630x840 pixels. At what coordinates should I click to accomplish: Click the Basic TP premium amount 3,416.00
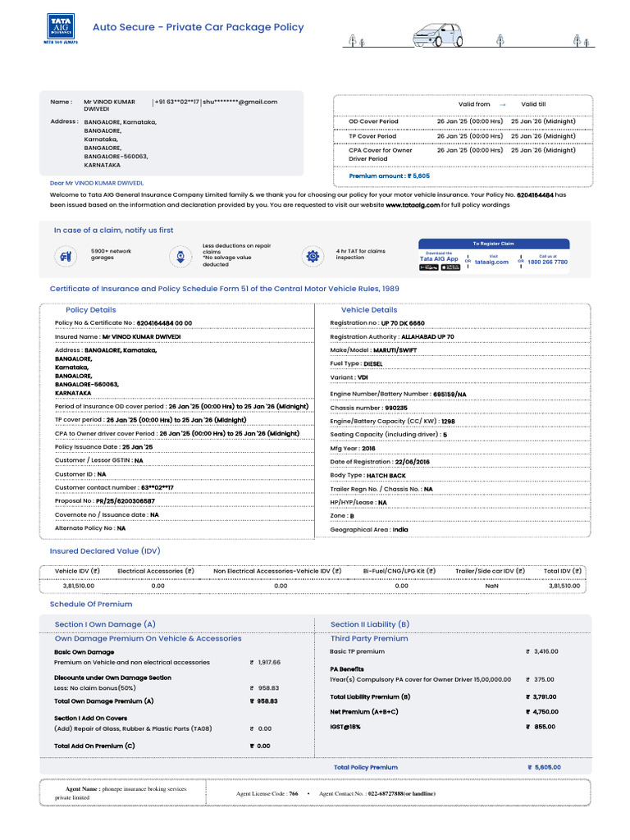[x=542, y=651]
